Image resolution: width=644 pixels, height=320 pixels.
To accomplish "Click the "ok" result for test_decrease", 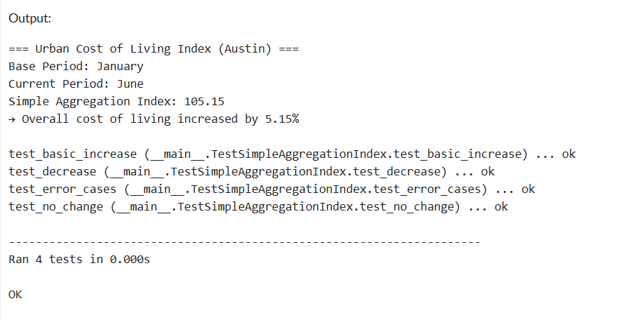I will pyautogui.click(x=488, y=172).
